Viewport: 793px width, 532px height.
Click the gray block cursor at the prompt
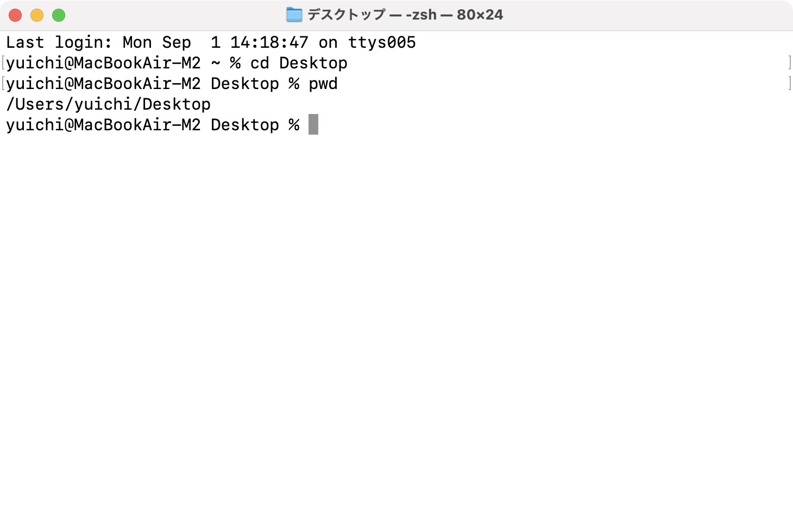click(x=313, y=124)
